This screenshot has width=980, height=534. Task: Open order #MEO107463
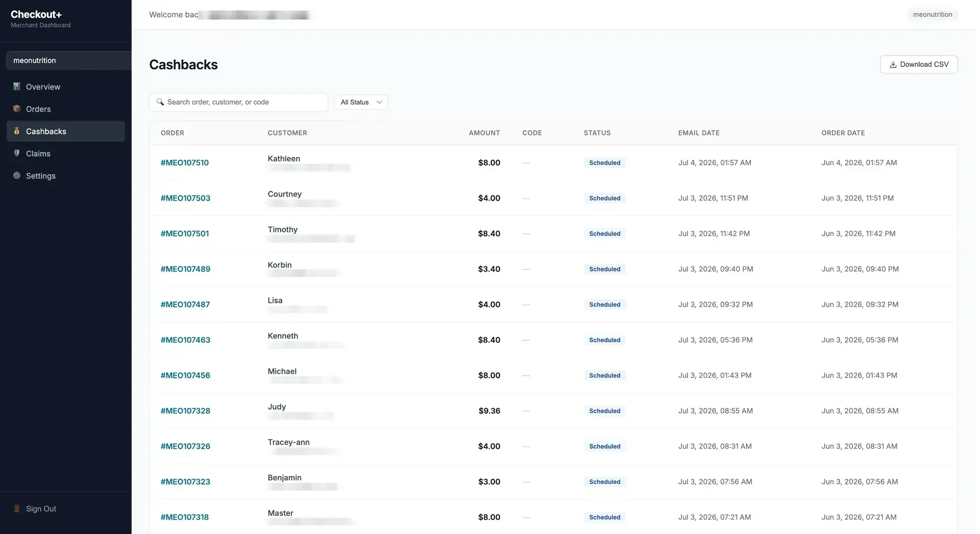click(185, 340)
